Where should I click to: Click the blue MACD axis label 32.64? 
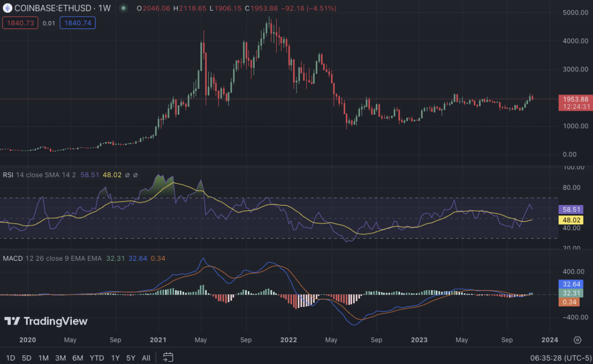(x=571, y=284)
